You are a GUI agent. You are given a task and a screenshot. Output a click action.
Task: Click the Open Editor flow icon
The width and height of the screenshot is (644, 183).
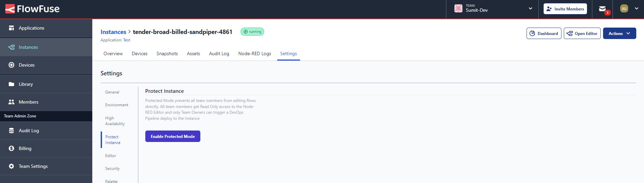[x=569, y=33]
